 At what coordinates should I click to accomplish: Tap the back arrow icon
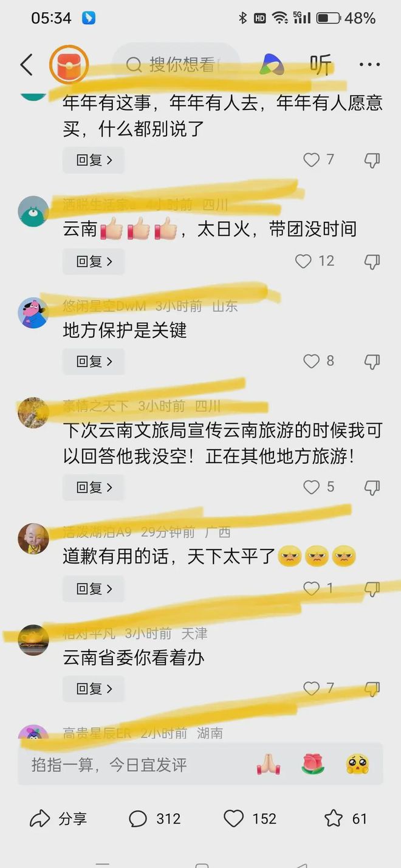coord(26,64)
